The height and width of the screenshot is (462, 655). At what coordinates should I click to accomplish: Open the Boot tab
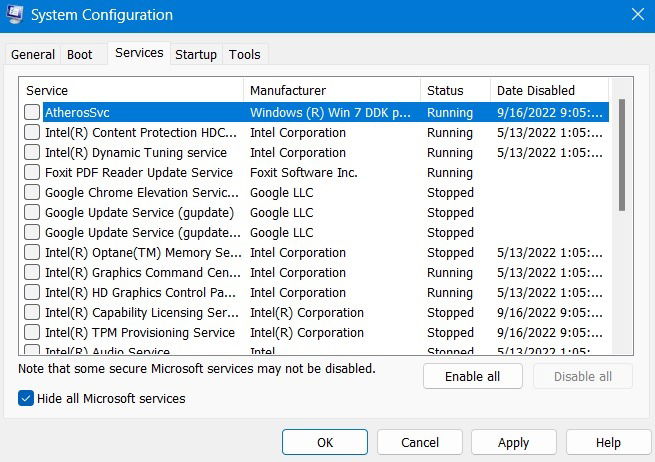pos(80,54)
